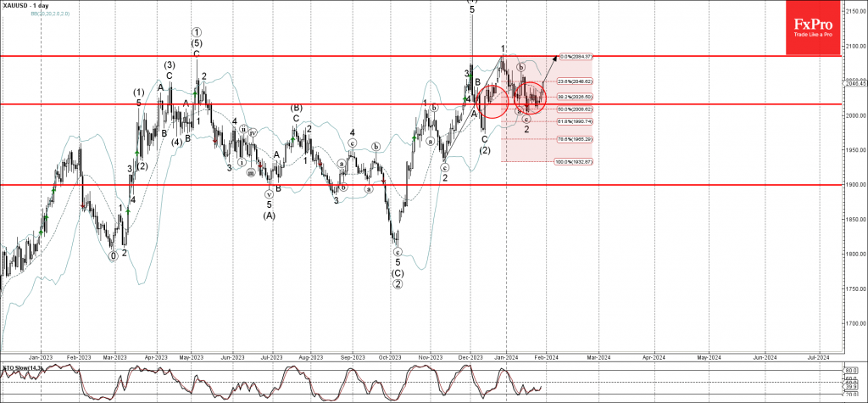The width and height of the screenshot is (868, 403).
Task: Click the 1700.00 price axis label
Action: pos(856,323)
